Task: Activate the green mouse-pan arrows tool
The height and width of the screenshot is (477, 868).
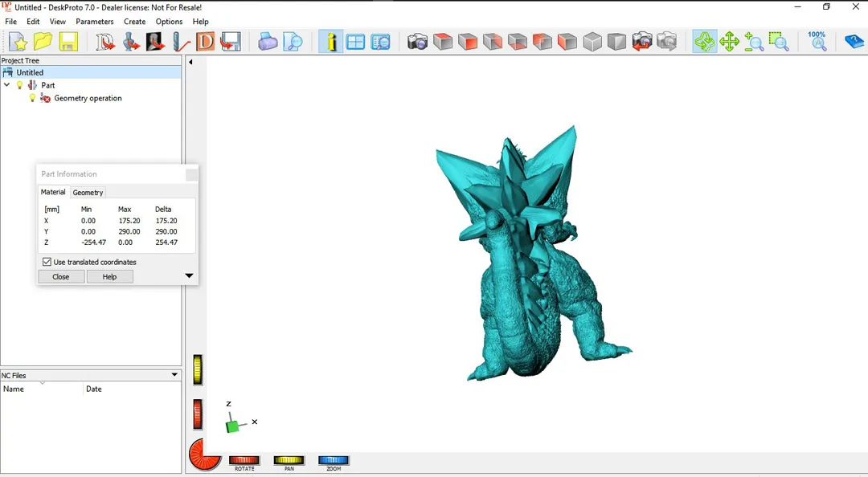Action: tap(729, 42)
